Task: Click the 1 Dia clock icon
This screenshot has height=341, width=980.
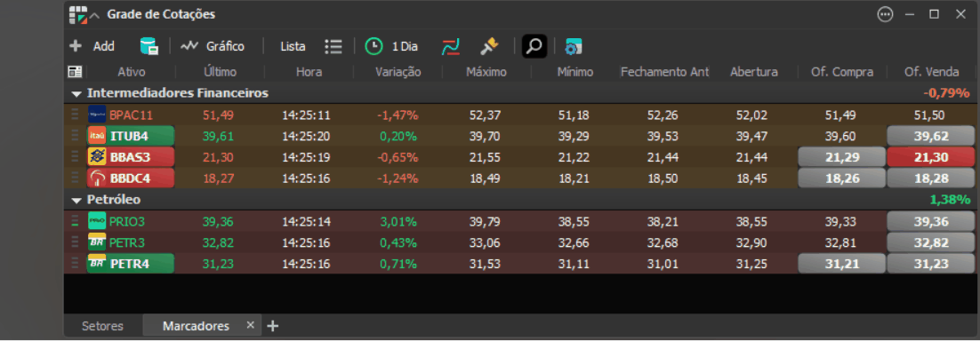Action: pos(374,46)
